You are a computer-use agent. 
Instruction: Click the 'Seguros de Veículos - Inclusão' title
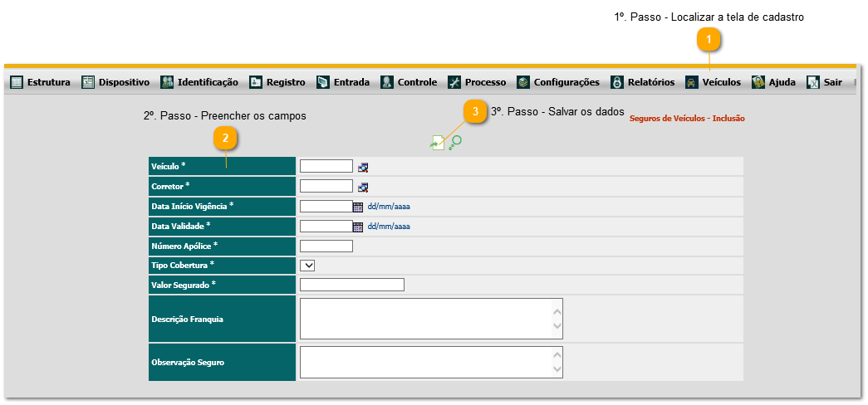click(687, 119)
